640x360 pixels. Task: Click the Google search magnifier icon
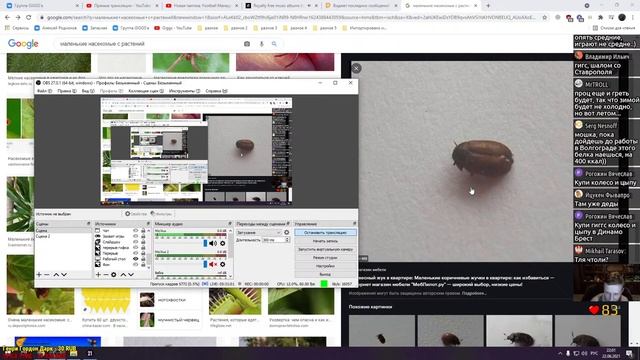click(274, 44)
